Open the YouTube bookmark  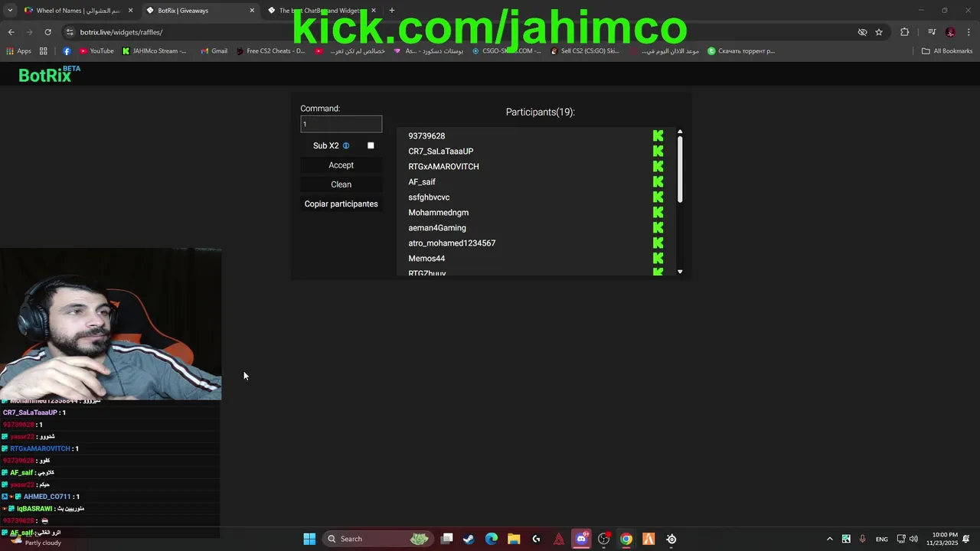pyautogui.click(x=96, y=51)
